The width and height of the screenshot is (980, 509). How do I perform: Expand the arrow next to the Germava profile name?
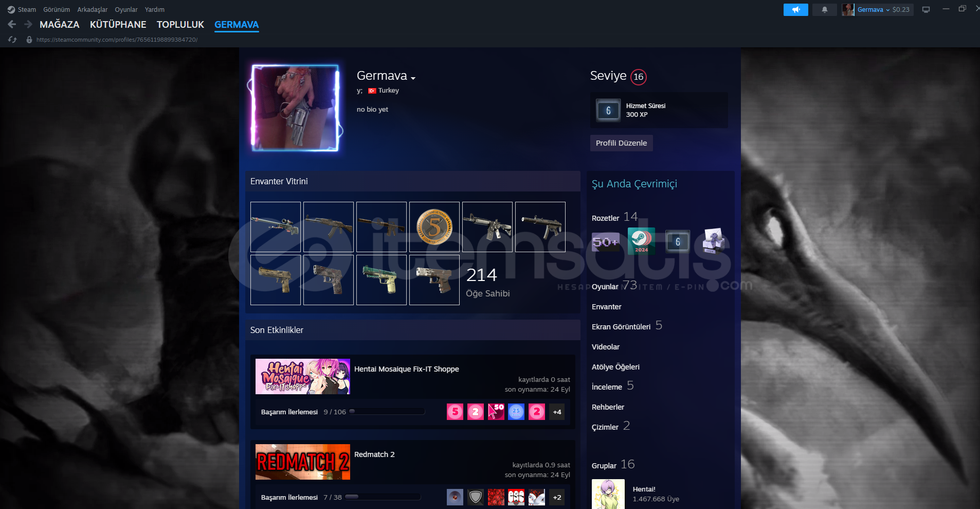[413, 78]
